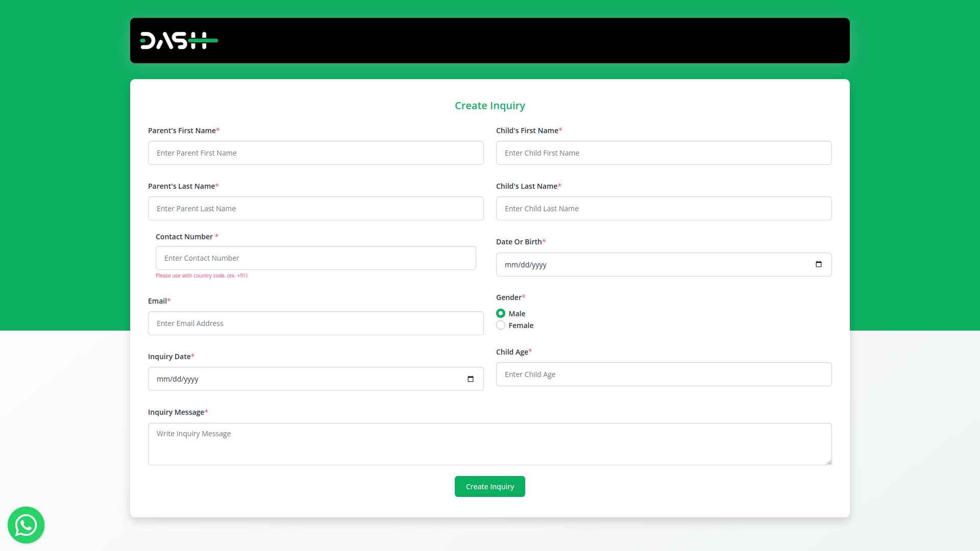Open calendar picker for Inquiry Date
Image resolution: width=980 pixels, height=551 pixels.
(471, 379)
